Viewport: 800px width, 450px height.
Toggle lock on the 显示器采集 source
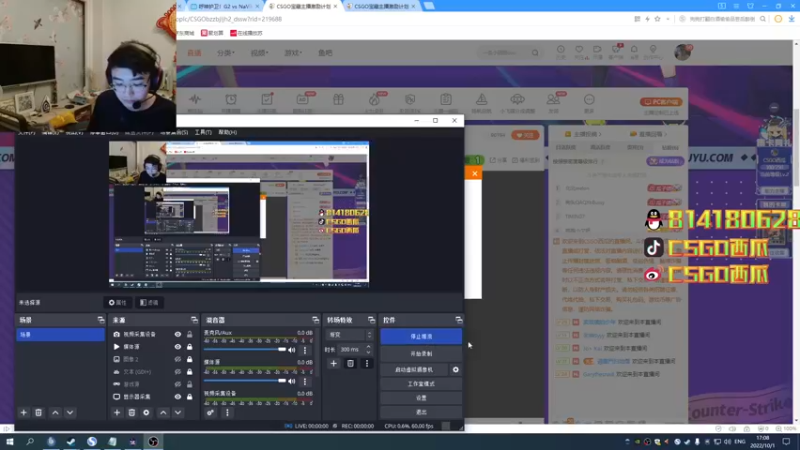pos(189,396)
